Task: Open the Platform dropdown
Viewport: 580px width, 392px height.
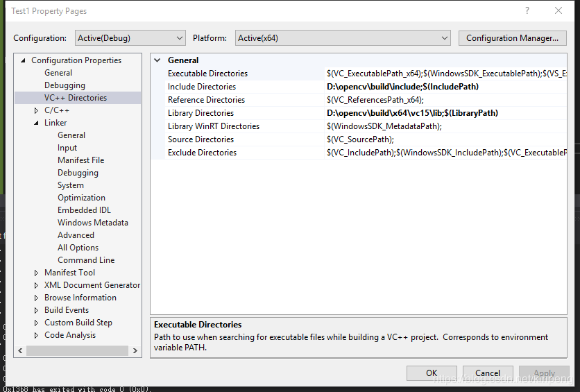Action: (x=343, y=38)
